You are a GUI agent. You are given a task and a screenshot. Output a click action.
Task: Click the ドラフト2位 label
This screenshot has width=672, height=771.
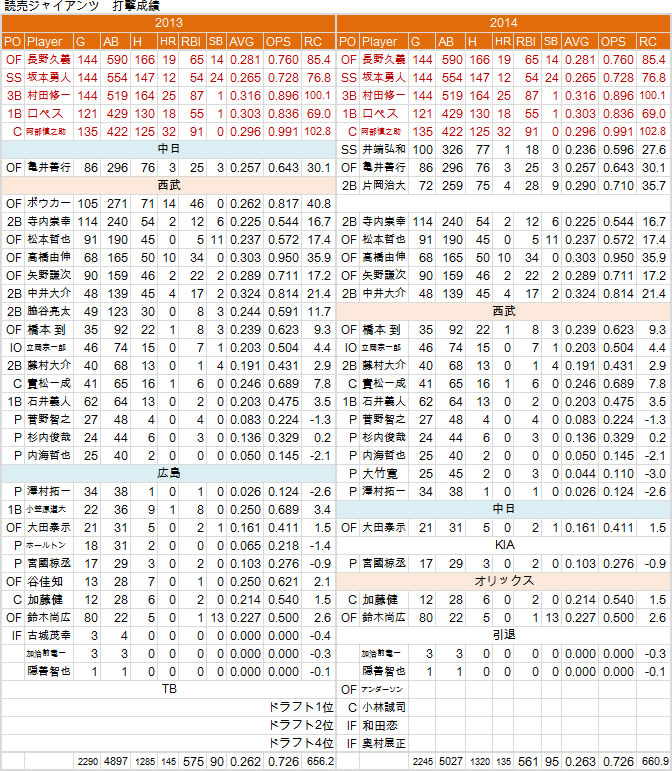(301, 726)
